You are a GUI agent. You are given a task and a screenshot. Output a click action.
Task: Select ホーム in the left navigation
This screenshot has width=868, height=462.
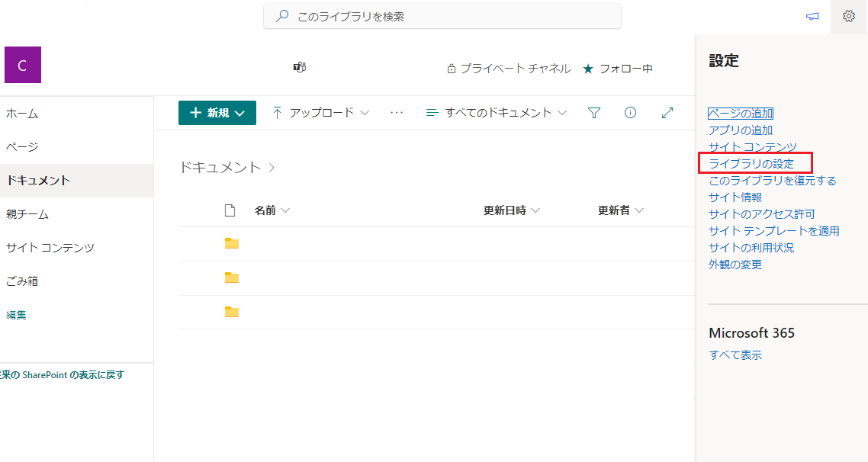tap(22, 114)
